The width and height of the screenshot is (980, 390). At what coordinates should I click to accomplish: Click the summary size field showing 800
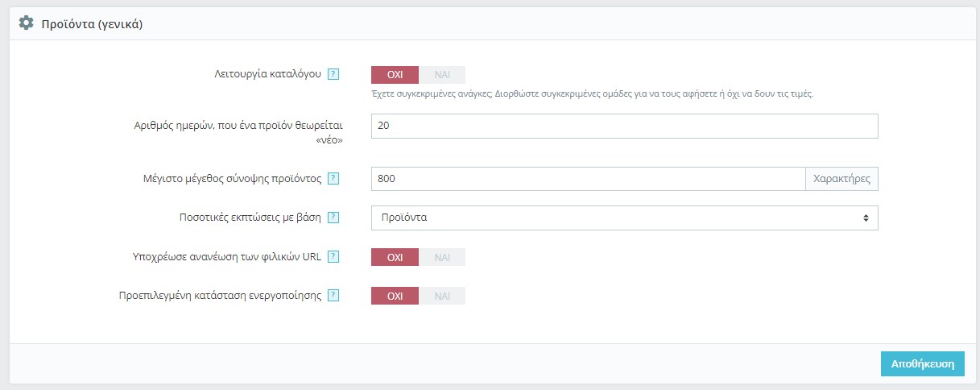pos(588,179)
